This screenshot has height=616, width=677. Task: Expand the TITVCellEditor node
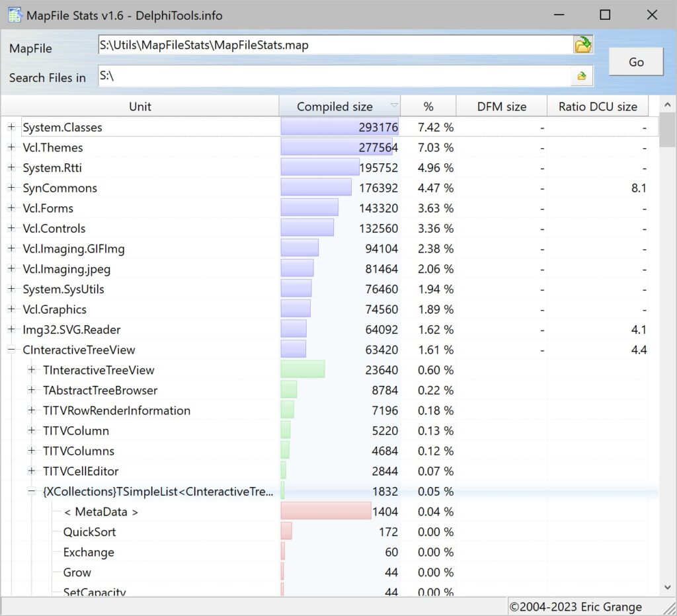(x=32, y=471)
